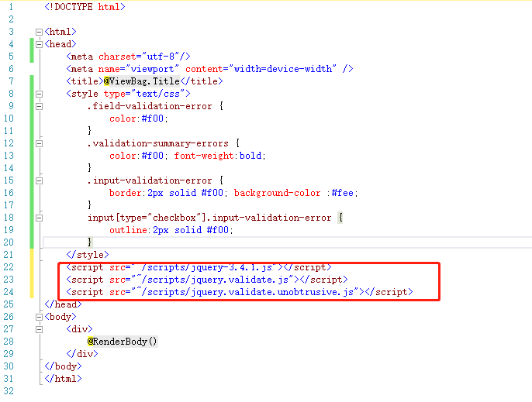Click the @RenderBody() call
Viewport: 532px width, 402px height.
[x=123, y=342]
